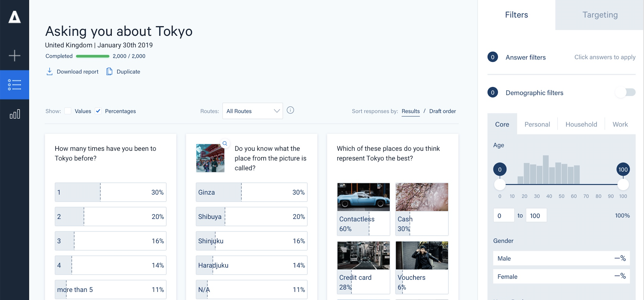Viewport: 644px width, 300px height.
Task: Click the routes info icon
Action: point(290,110)
